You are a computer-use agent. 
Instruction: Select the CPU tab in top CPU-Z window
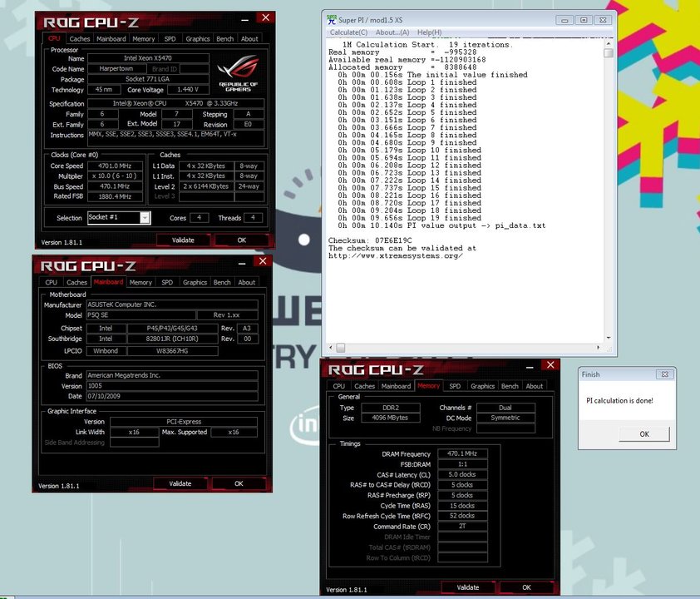click(54, 38)
